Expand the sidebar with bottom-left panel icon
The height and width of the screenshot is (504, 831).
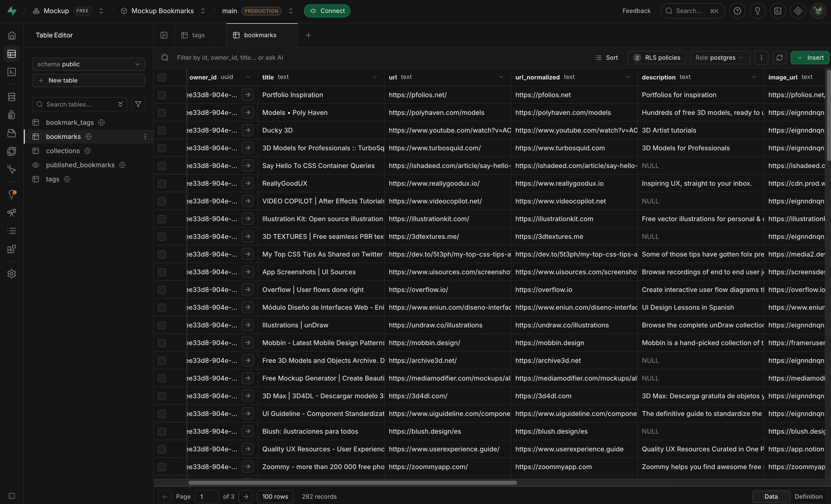tap(12, 496)
